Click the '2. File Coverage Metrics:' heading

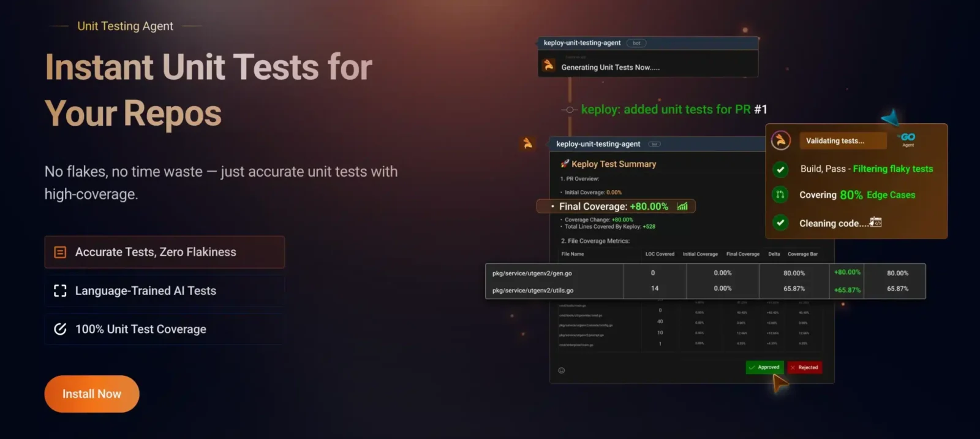coord(595,241)
